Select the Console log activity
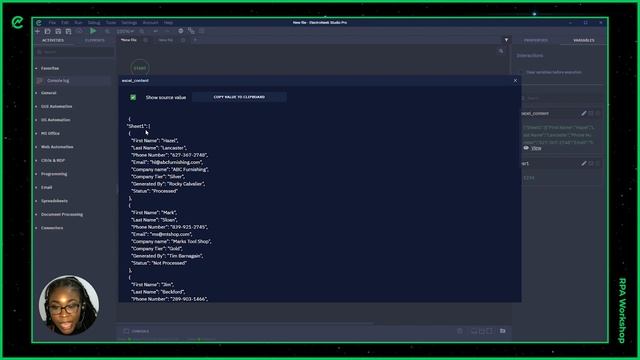The width and height of the screenshot is (640, 360). tap(74, 81)
